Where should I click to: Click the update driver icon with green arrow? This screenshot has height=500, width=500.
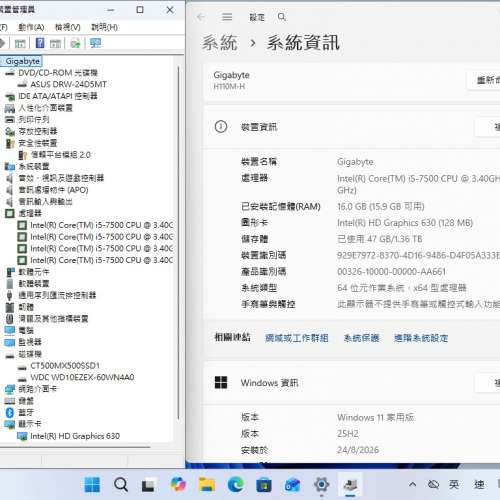point(75,43)
